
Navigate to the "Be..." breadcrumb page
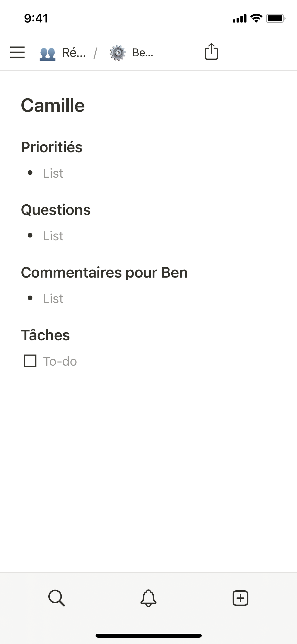pos(143,53)
